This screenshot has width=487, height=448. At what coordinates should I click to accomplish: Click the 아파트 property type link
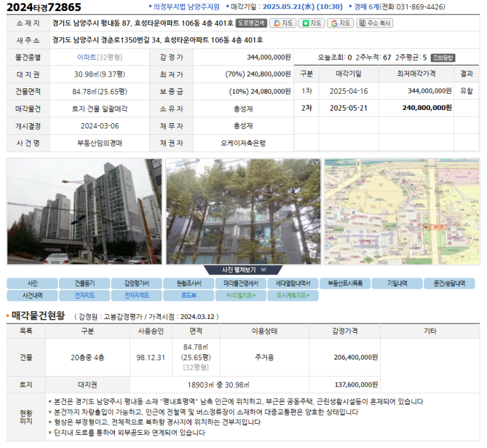click(x=87, y=58)
